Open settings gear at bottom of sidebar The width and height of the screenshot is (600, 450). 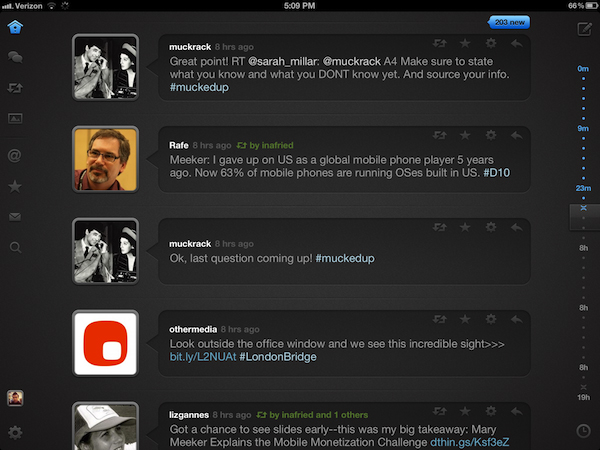(x=15, y=432)
